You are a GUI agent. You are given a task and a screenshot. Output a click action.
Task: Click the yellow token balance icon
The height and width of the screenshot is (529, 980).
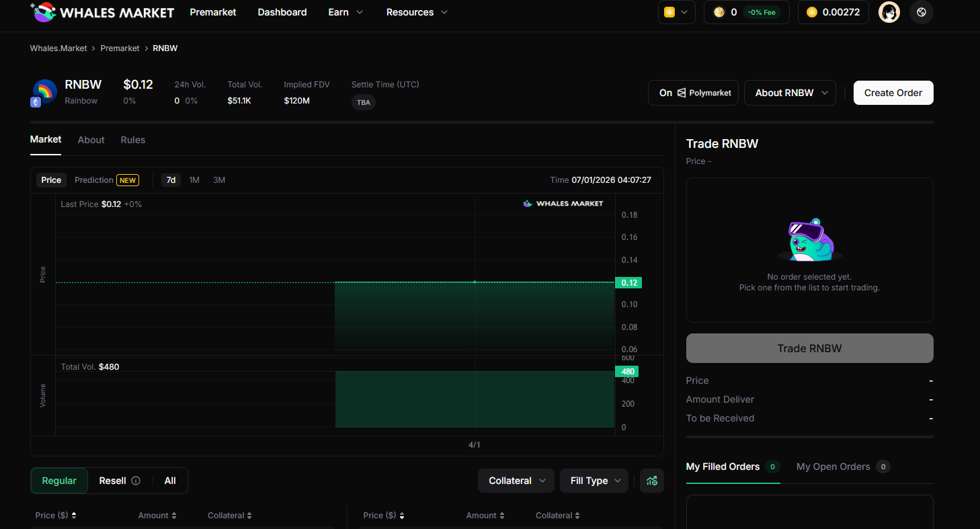tap(811, 11)
